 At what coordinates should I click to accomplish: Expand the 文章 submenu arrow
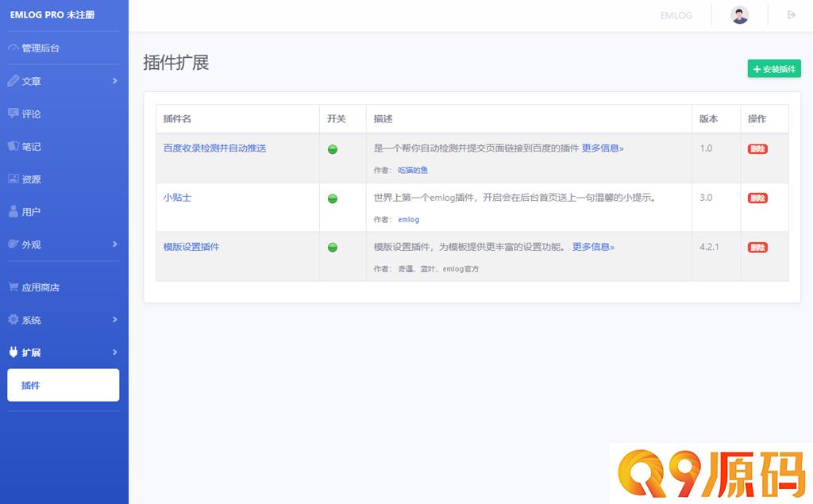click(114, 81)
